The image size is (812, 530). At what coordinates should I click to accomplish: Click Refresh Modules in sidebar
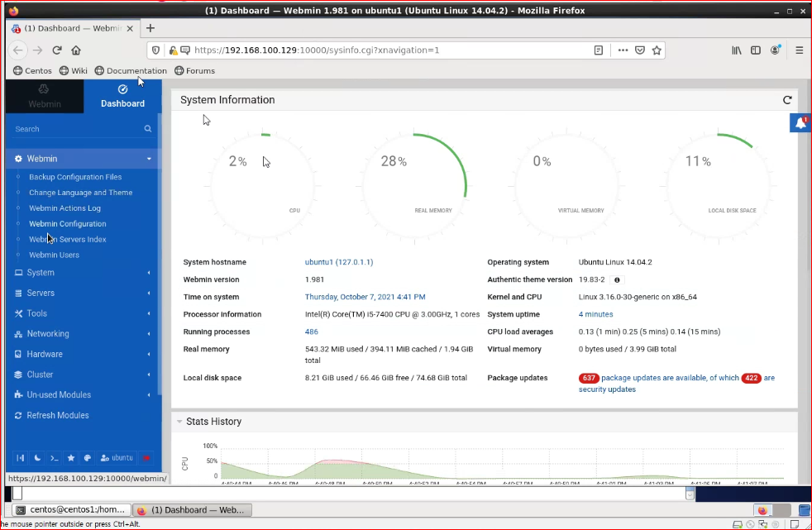pos(58,415)
